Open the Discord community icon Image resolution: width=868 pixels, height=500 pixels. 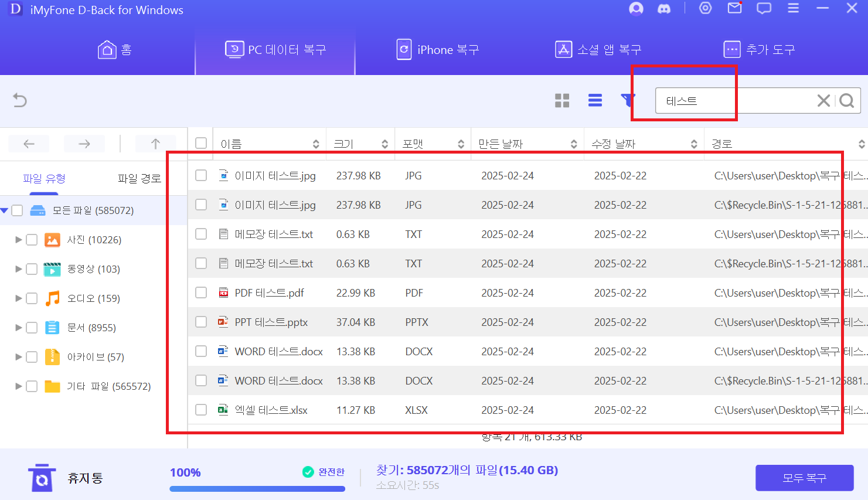pos(664,9)
